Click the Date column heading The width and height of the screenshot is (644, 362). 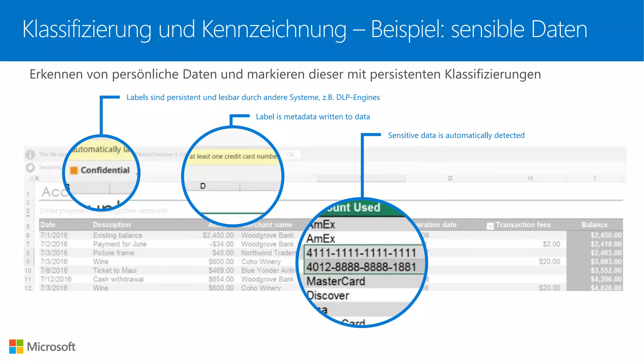(48, 225)
